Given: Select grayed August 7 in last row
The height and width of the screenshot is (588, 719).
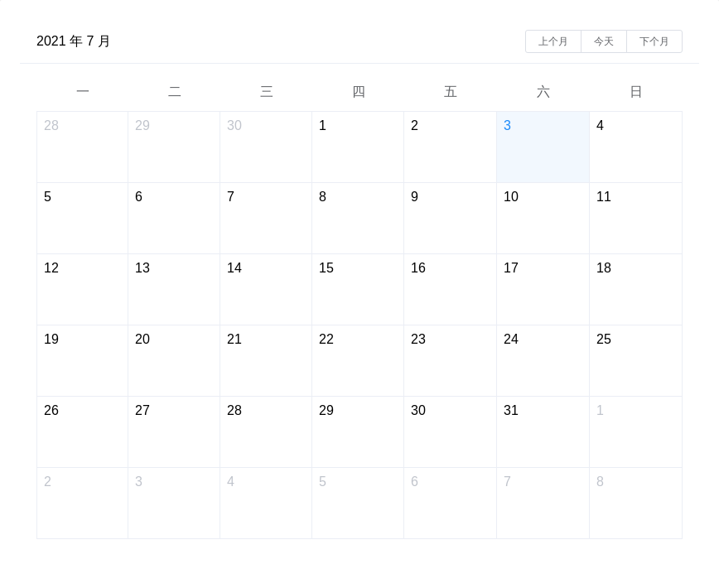Looking at the screenshot, I should (543, 504).
